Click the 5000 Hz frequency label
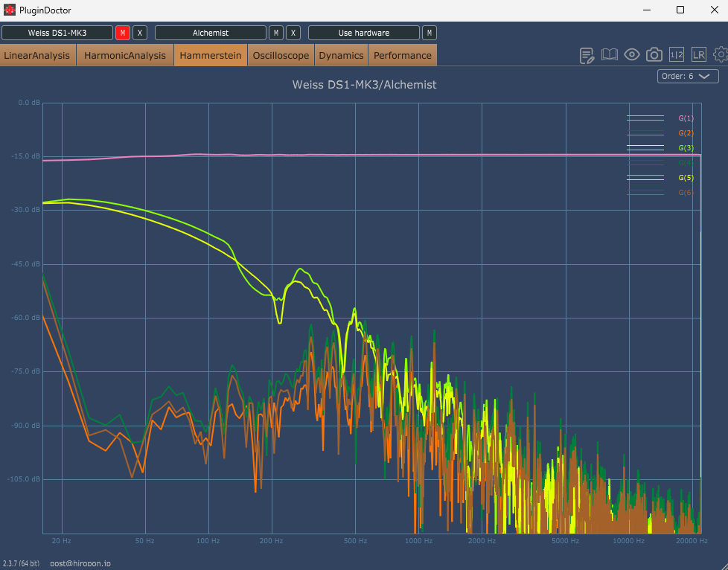The image size is (728, 570). coord(566,541)
